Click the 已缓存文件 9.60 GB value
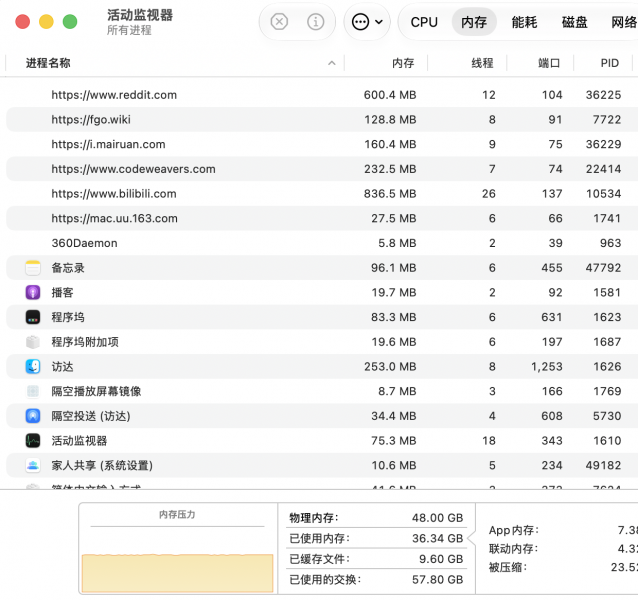 [441, 559]
